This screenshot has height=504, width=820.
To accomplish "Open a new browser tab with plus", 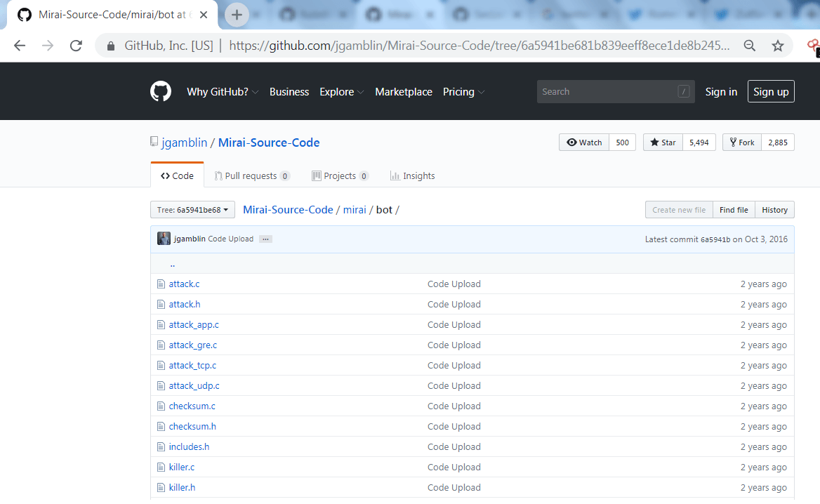I will [237, 15].
